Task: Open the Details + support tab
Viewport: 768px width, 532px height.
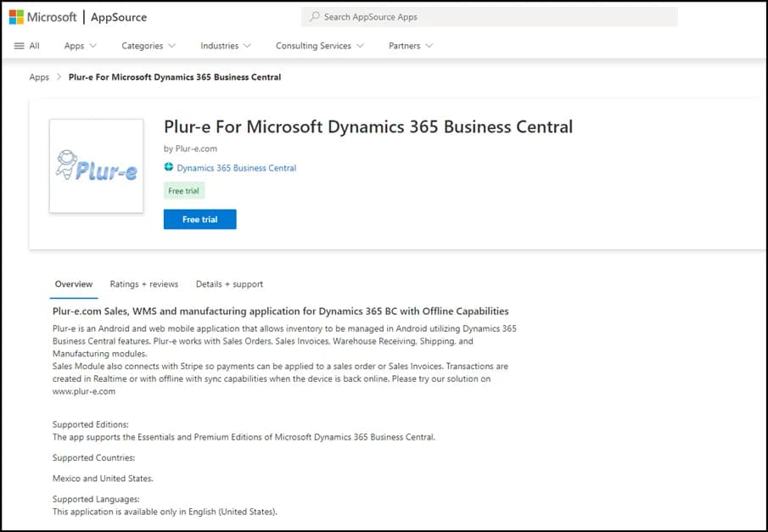Action: point(229,284)
